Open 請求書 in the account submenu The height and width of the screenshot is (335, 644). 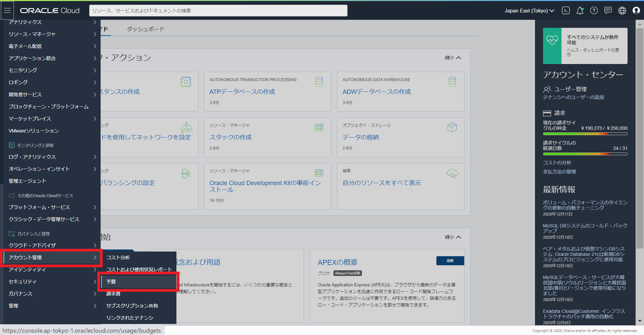tap(113, 294)
